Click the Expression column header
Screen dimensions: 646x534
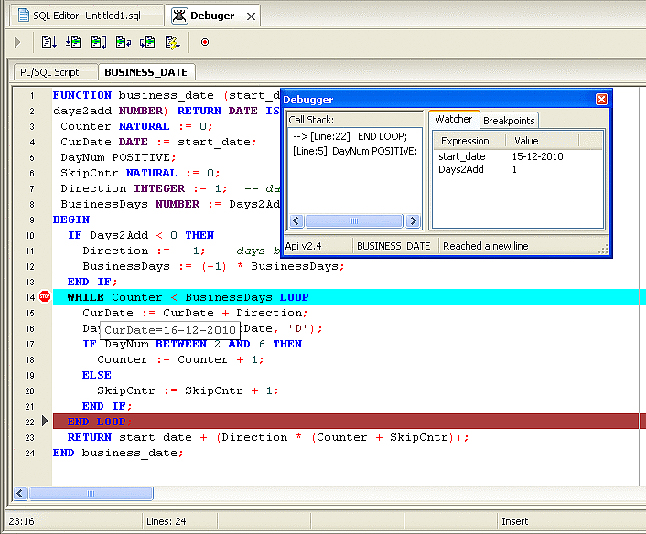click(x=465, y=141)
